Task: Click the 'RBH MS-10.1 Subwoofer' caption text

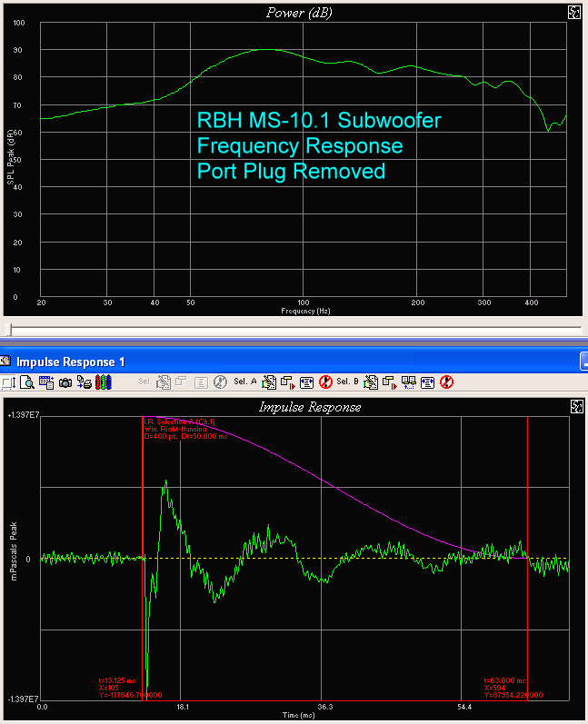Action: click(x=319, y=120)
